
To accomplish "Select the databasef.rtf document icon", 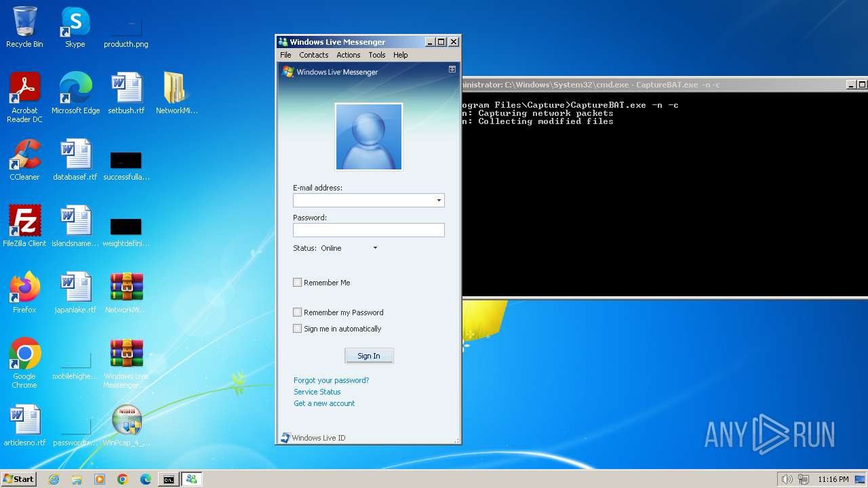I will click(75, 160).
